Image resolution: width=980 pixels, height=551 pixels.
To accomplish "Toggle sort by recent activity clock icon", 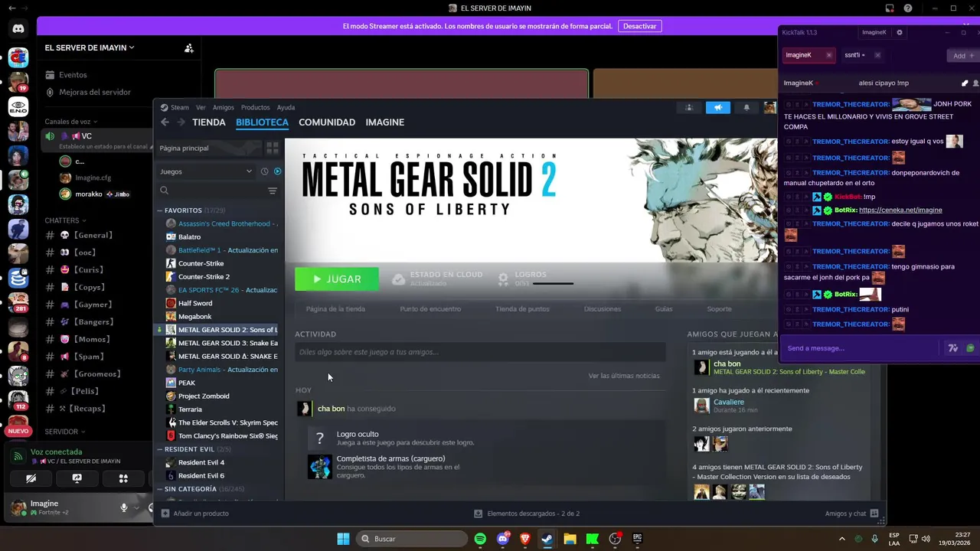I will 264,171.
